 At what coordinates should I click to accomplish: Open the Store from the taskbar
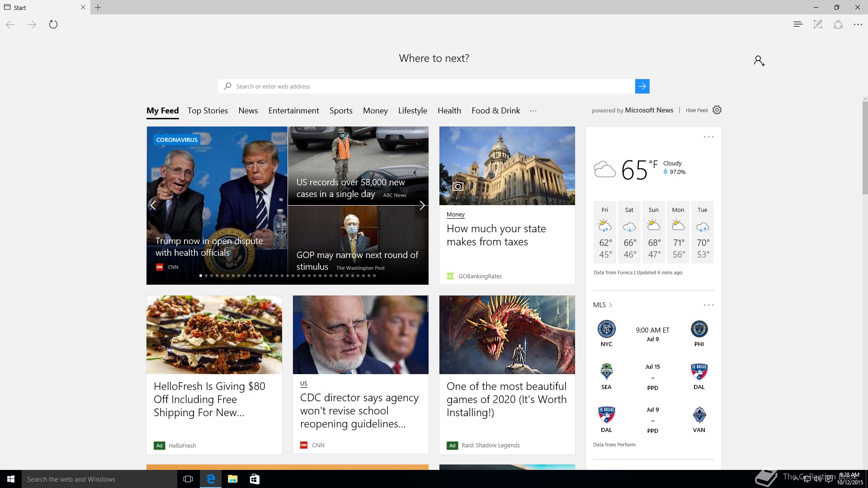coord(255,479)
